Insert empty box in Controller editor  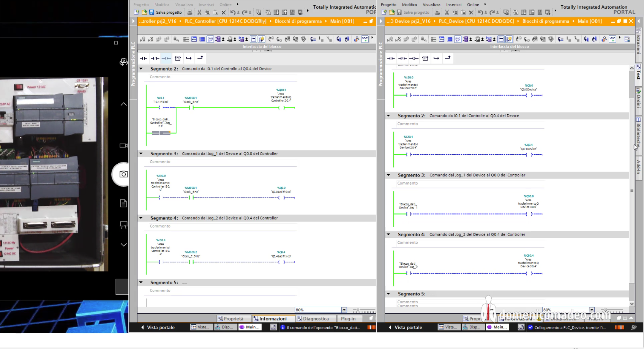178,58
